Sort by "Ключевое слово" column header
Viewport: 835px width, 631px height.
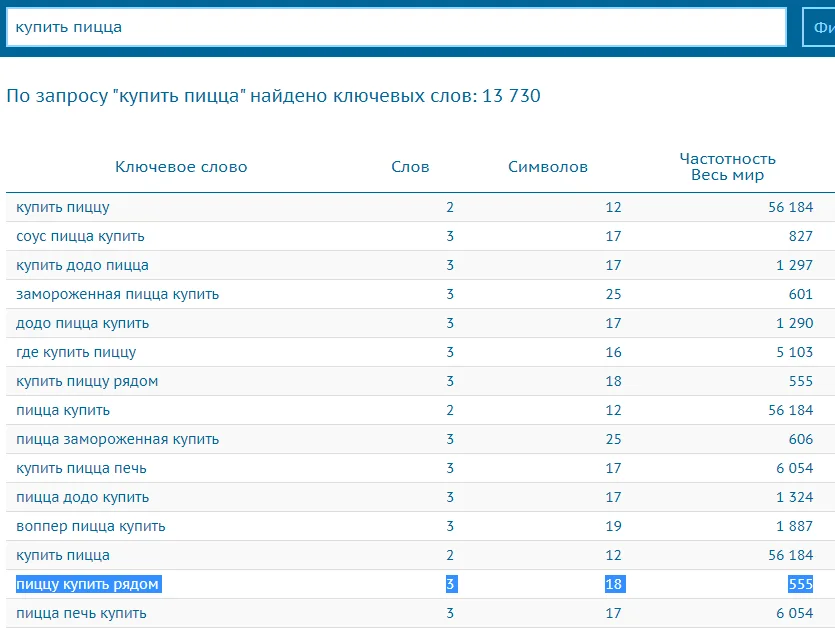click(x=181, y=167)
